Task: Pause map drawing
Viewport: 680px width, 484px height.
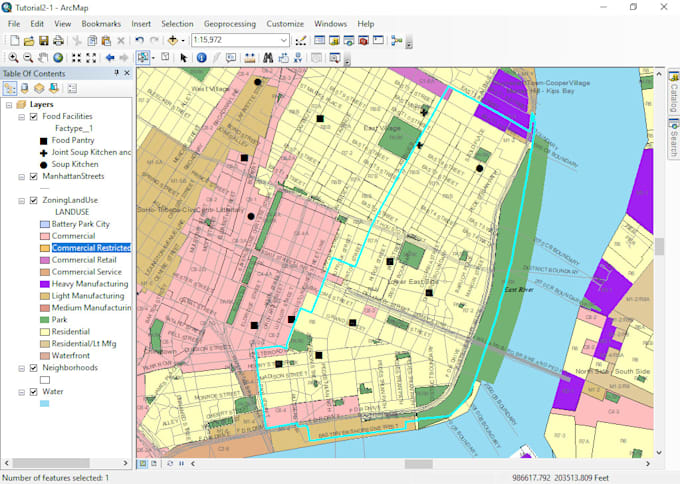Action: coord(181,464)
